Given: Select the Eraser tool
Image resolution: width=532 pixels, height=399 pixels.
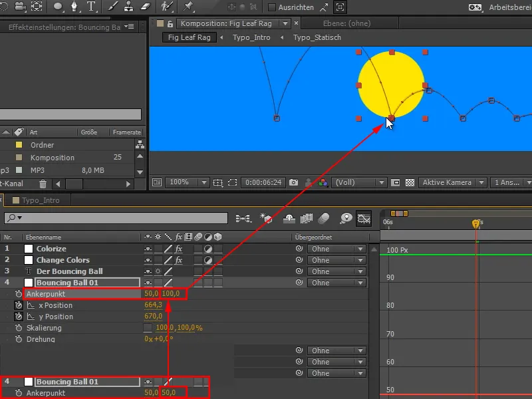Looking at the screenshot, I should [x=145, y=8].
